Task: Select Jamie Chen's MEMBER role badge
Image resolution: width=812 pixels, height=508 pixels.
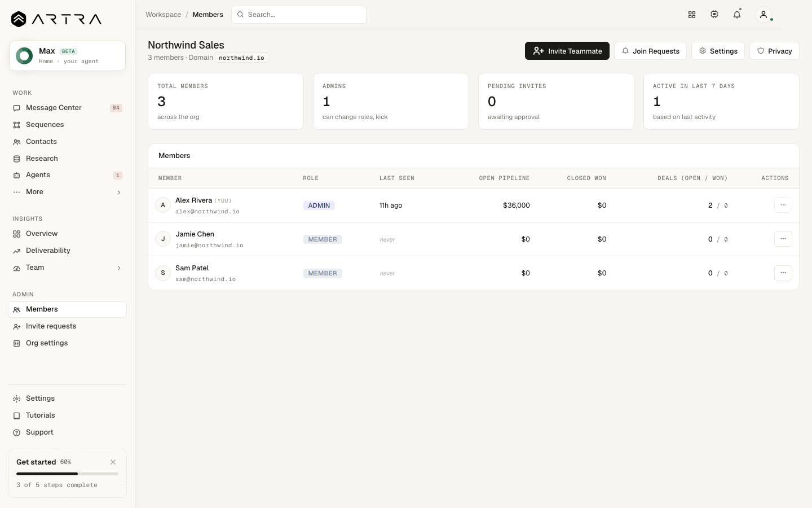Action: tap(323, 239)
